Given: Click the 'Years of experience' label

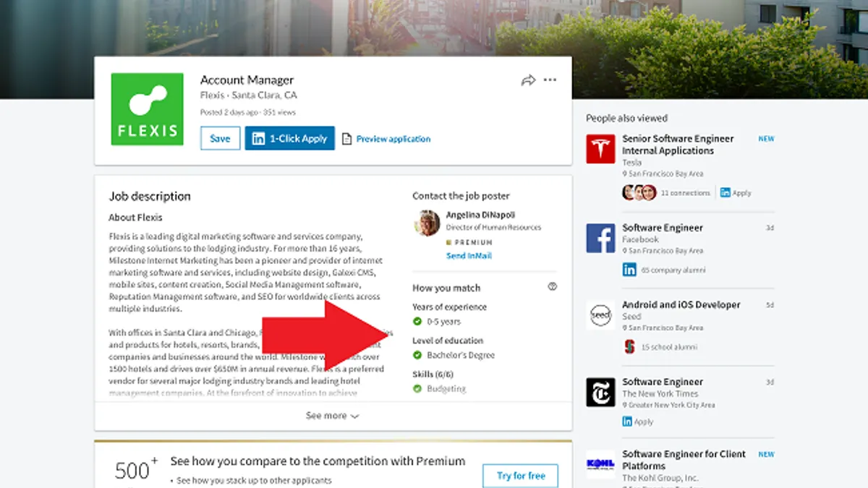Looking at the screenshot, I should pyautogui.click(x=449, y=307).
